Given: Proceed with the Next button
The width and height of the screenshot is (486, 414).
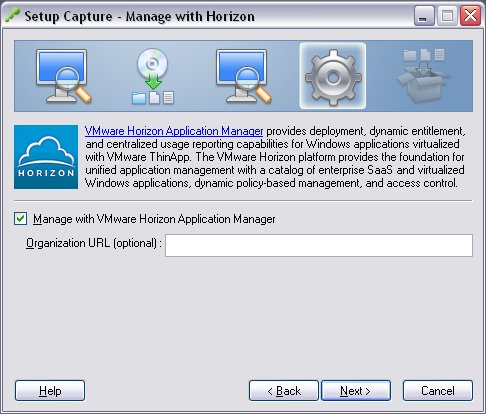Looking at the screenshot, I should click(356, 391).
